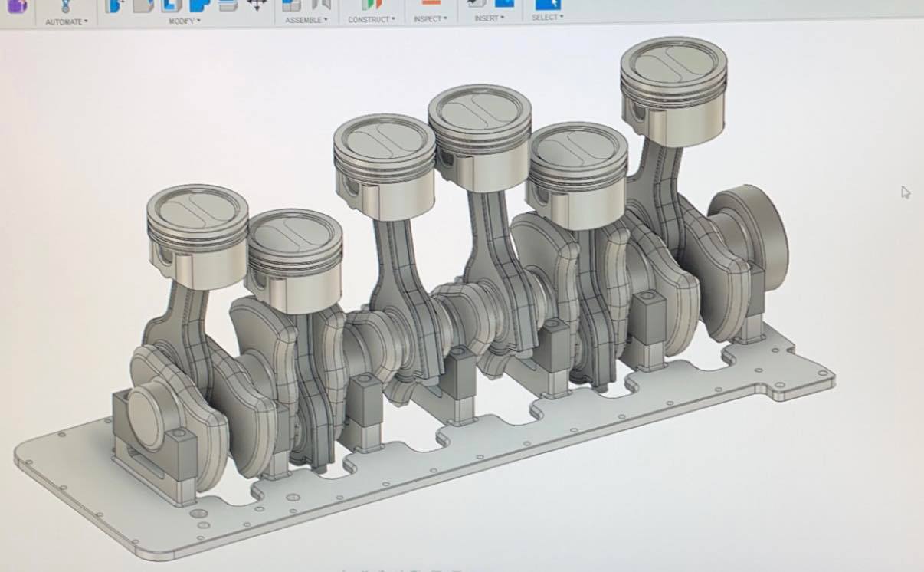
Task: Click the Offset Plane icon in Construct
Action: tap(371, 5)
